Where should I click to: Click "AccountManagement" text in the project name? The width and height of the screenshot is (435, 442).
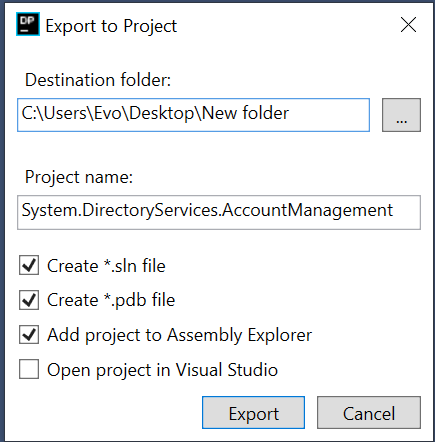[307, 211]
